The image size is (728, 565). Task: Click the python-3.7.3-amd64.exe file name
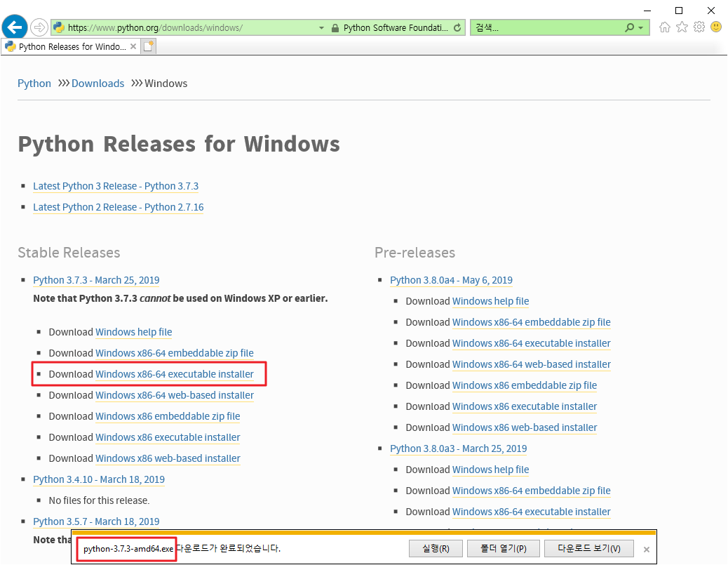[128, 549]
